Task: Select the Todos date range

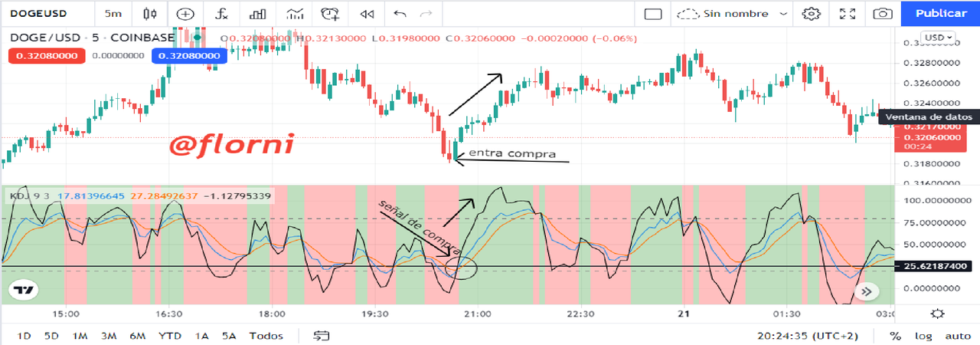Action: pyautogui.click(x=266, y=336)
